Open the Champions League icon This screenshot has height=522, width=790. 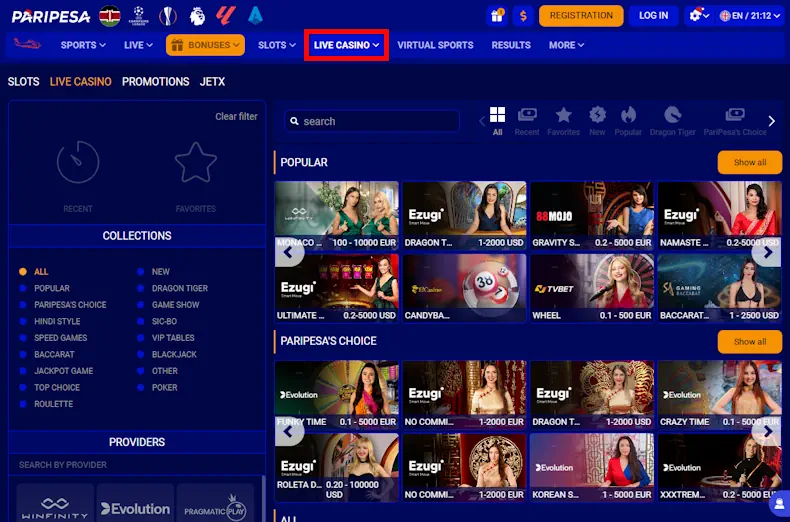coord(139,16)
